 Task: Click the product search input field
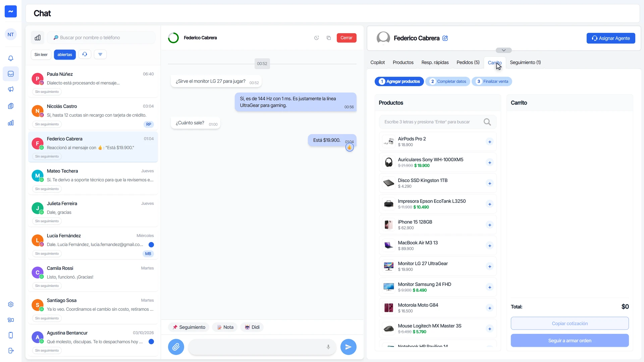point(438,122)
